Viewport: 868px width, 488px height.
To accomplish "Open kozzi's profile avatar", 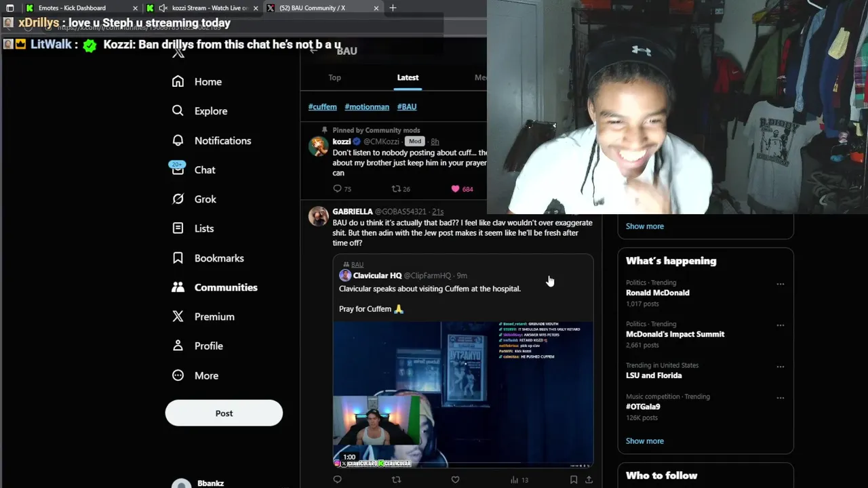I will tap(318, 146).
